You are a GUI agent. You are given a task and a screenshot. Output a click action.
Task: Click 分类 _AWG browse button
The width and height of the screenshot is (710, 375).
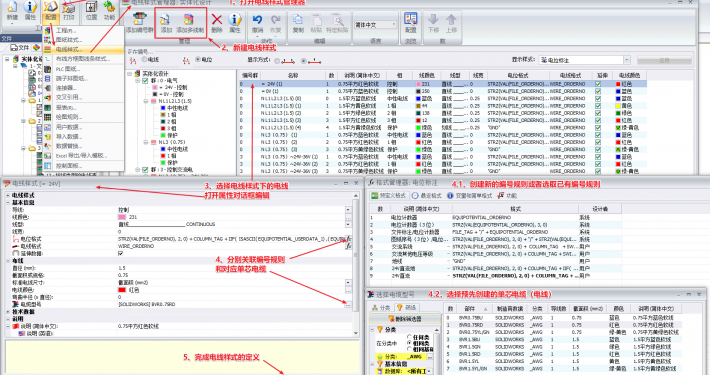(x=429, y=357)
